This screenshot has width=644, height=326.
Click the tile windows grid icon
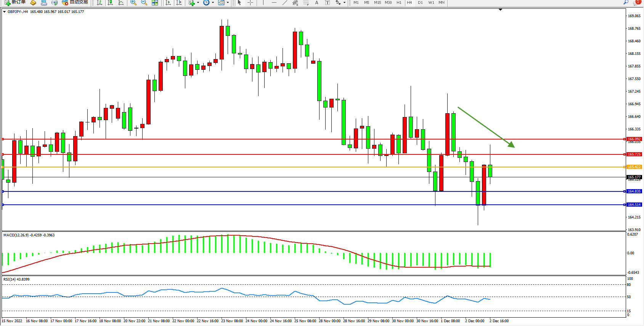[x=155, y=3]
